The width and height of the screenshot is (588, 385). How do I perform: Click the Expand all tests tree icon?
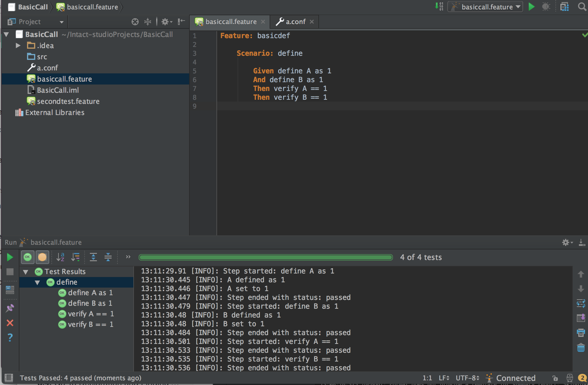93,257
